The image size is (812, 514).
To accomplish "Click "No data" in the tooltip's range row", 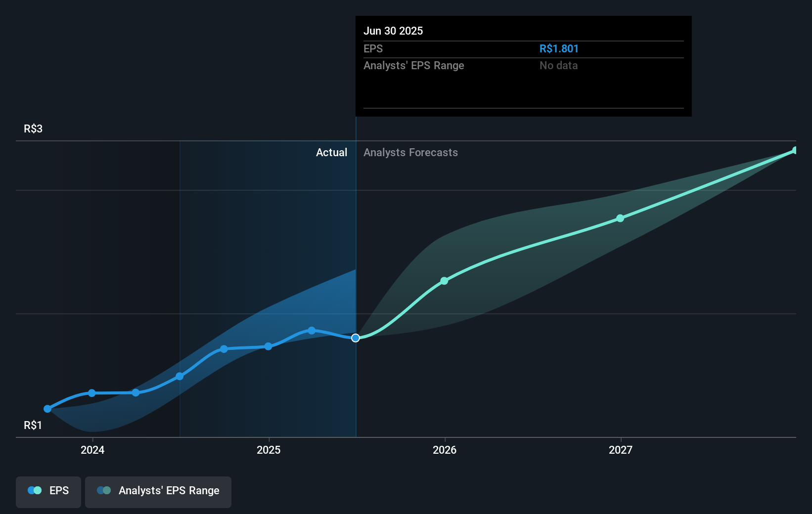I will (x=558, y=66).
